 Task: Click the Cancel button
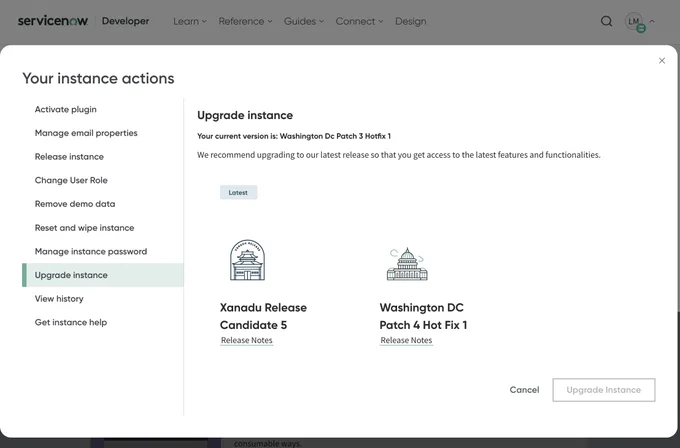coord(524,390)
